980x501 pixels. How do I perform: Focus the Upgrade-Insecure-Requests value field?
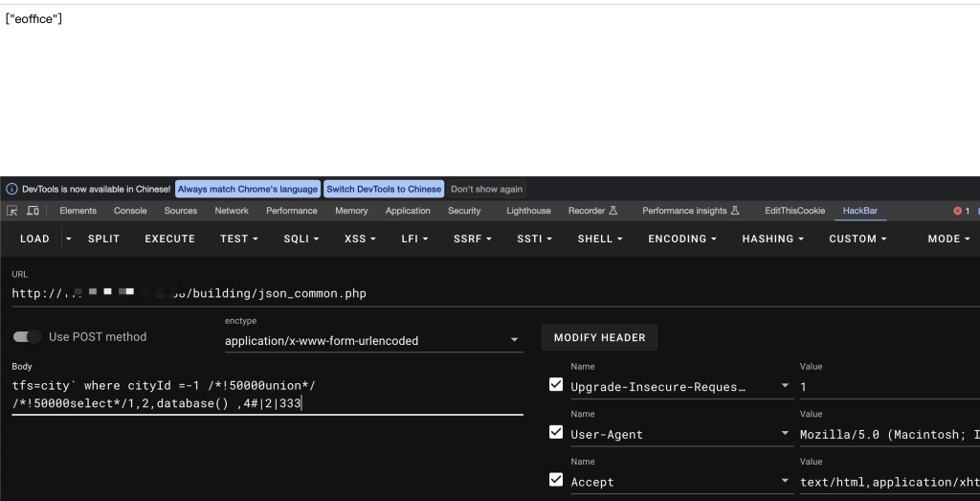890,387
